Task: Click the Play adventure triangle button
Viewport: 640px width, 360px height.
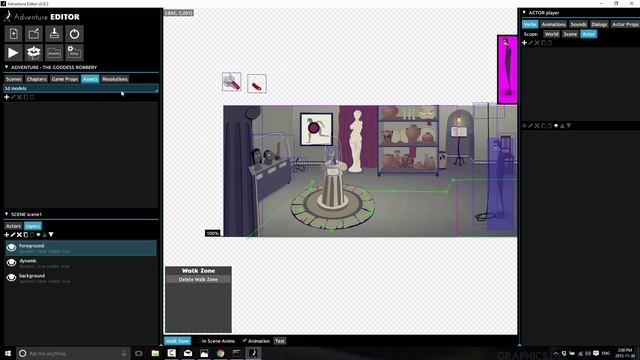Action: (x=13, y=53)
